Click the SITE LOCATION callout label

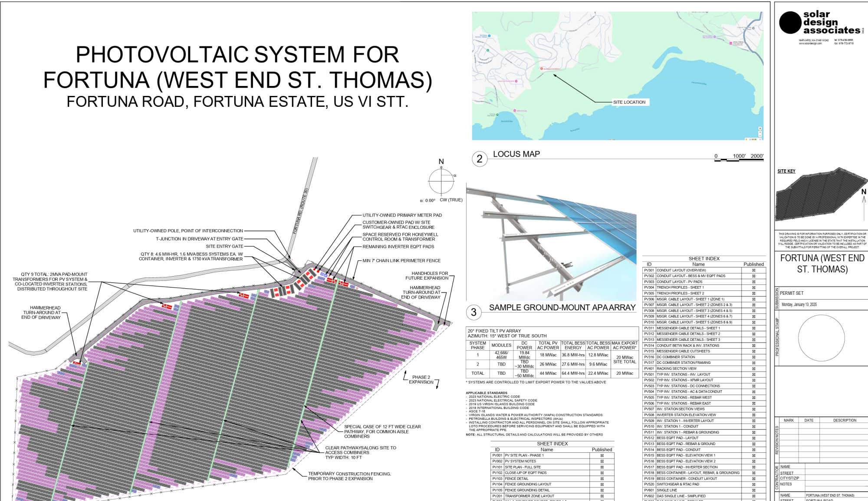[x=629, y=102]
